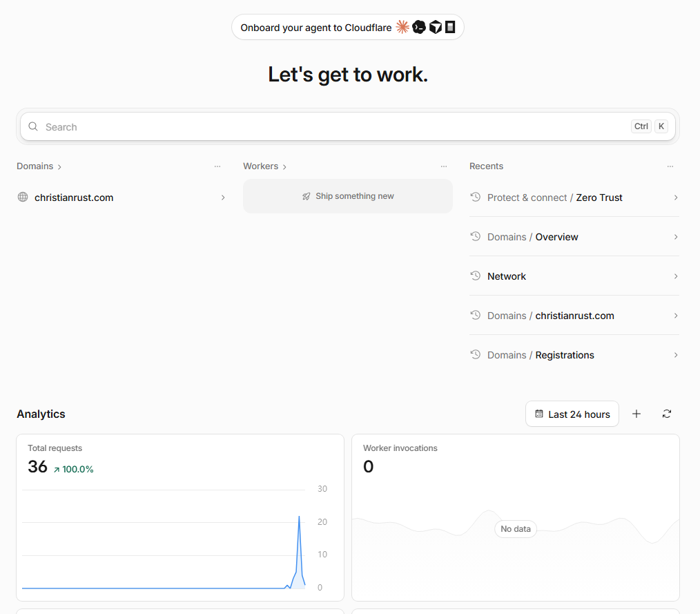Image resolution: width=700 pixels, height=614 pixels.
Task: Click the 100.0% increase indicator
Action: pos(74,470)
